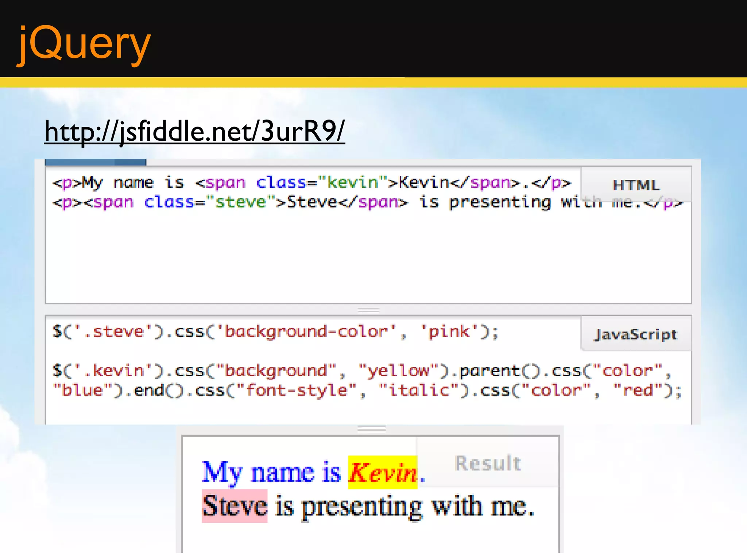The width and height of the screenshot is (747, 560).
Task: Click the first HTML line containing class="kevin"
Action: (312, 182)
